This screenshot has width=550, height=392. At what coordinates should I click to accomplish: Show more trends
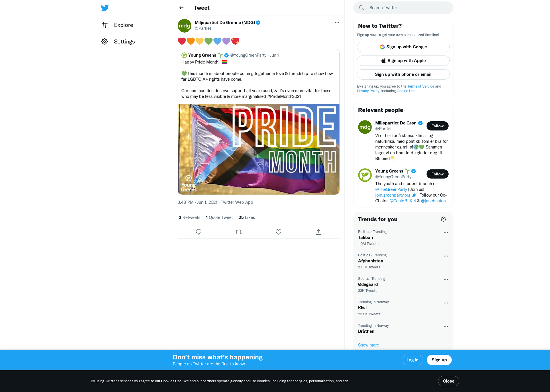368,345
